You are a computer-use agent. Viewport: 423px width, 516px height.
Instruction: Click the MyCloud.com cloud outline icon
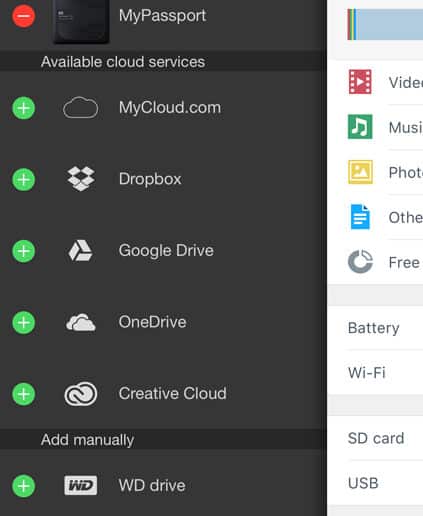(x=81, y=108)
